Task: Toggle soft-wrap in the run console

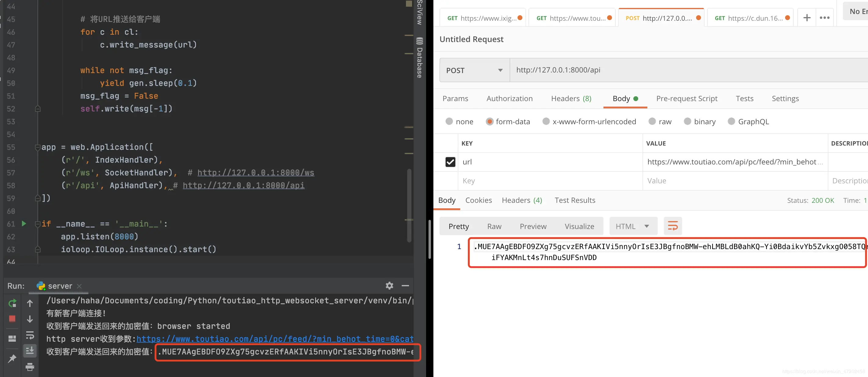Action: (30, 335)
